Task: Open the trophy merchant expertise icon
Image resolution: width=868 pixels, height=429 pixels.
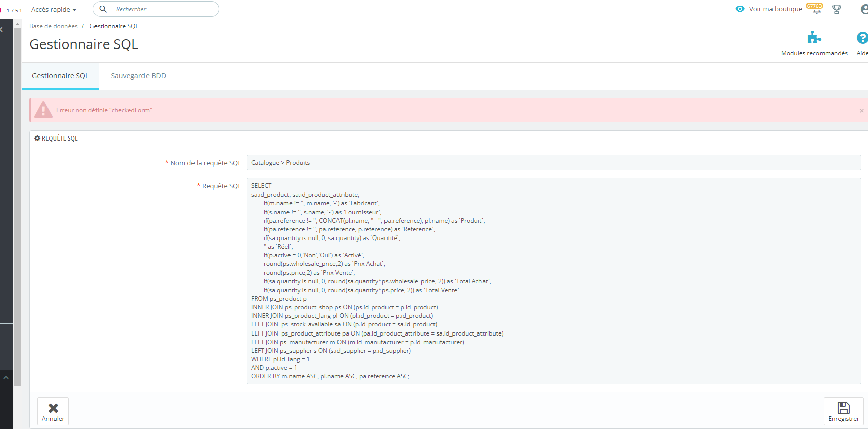Action: [x=837, y=9]
